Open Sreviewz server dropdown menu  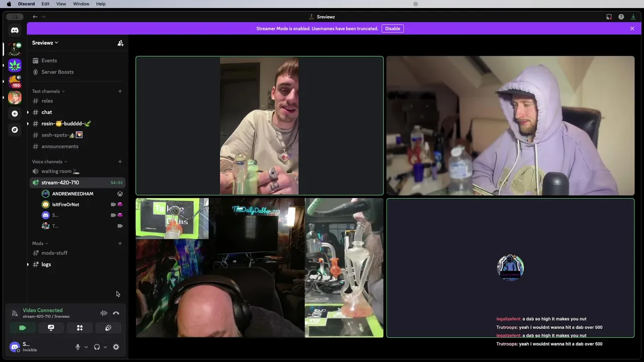[x=45, y=43]
